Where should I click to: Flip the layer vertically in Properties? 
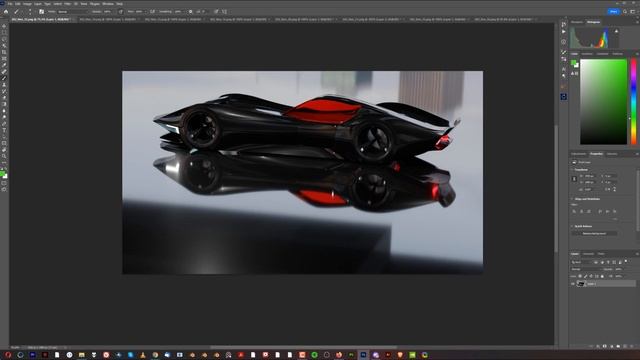(614, 189)
